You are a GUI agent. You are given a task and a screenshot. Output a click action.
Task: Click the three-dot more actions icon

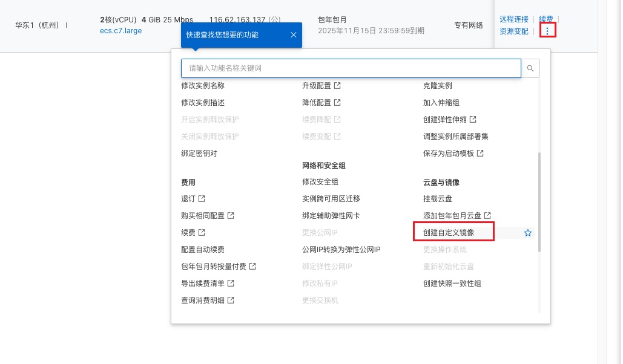(547, 30)
